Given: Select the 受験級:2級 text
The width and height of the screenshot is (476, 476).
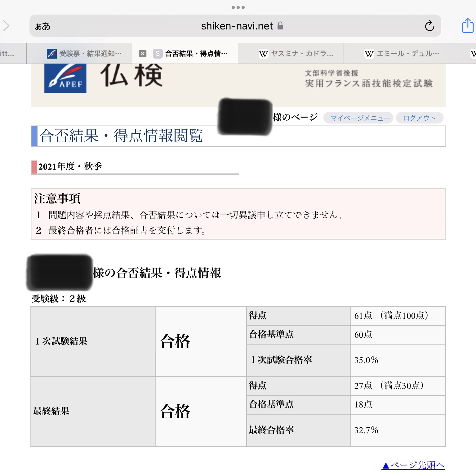Looking at the screenshot, I should click(x=59, y=299).
